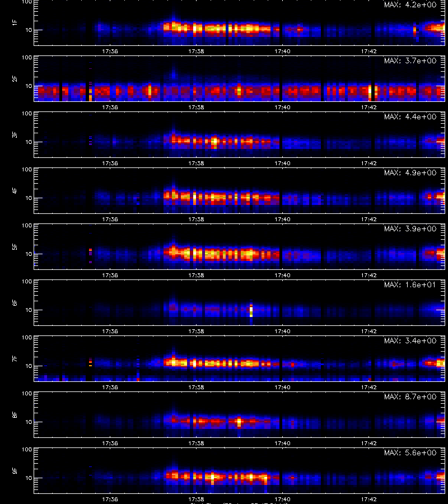Click the 17:40 tick label under the 1F panel
448x504 pixels.
[282, 51]
